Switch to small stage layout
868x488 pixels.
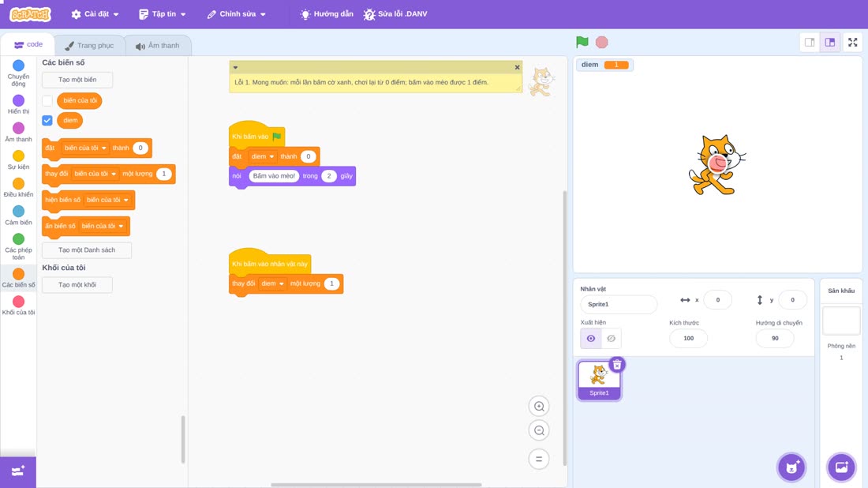pos(810,42)
